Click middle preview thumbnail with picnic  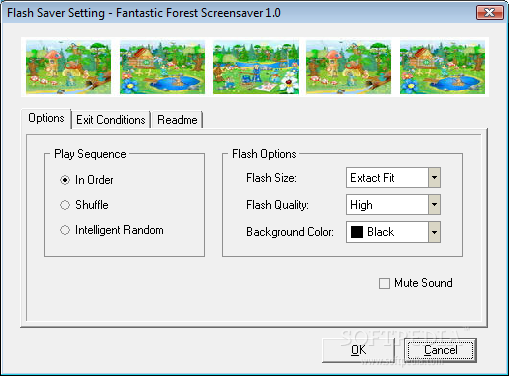tap(256, 67)
